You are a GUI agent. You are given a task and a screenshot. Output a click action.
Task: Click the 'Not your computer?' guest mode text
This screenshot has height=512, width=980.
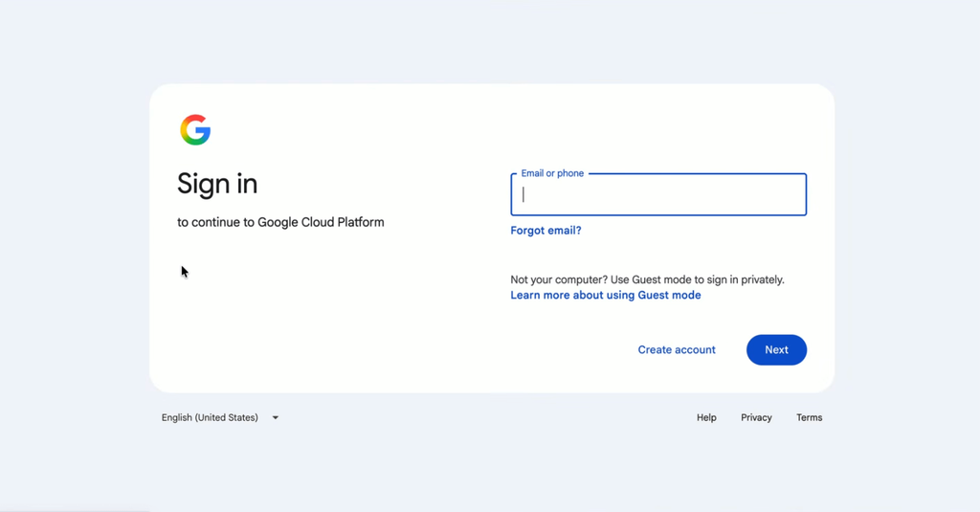click(x=647, y=280)
